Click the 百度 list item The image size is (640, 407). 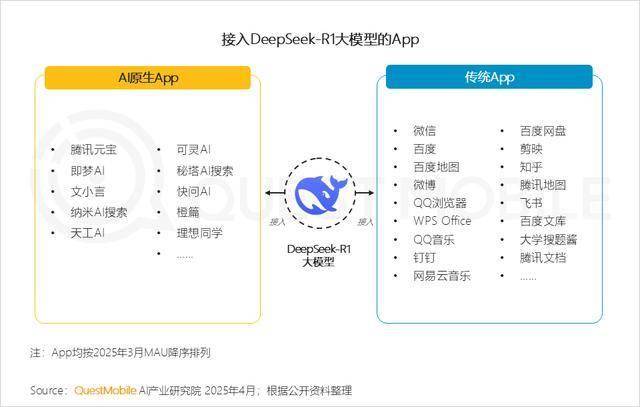click(x=424, y=149)
